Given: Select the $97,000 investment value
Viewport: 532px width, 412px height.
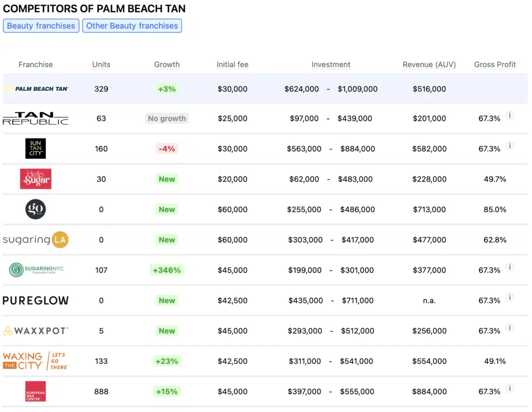Looking at the screenshot, I should point(304,118).
